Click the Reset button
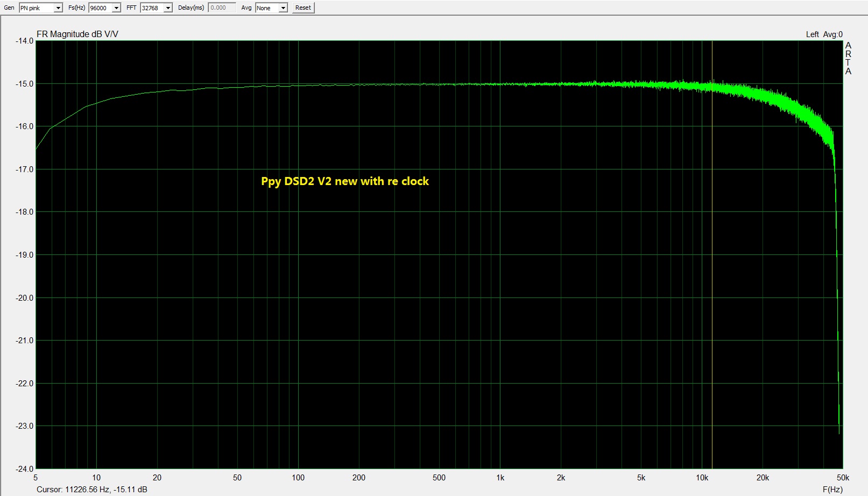This screenshot has height=496, width=868. click(x=303, y=8)
